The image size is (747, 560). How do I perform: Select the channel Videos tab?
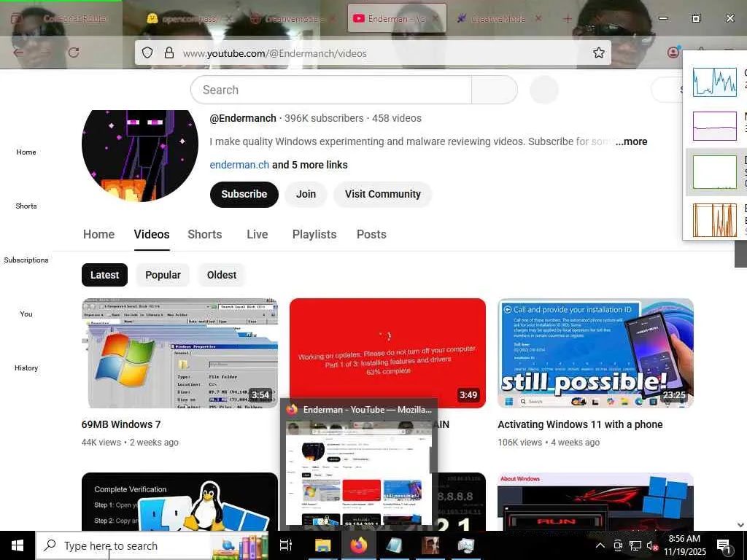point(152,234)
